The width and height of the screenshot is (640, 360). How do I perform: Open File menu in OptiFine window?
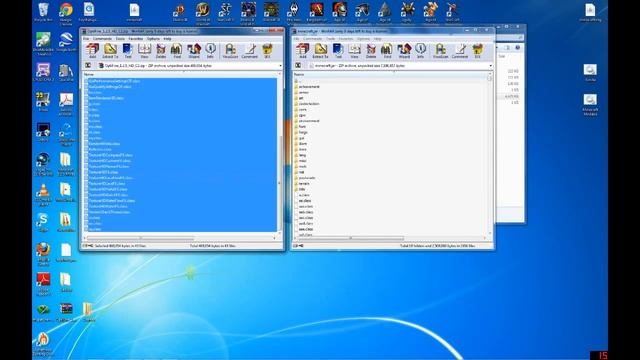pyautogui.click(x=86, y=39)
